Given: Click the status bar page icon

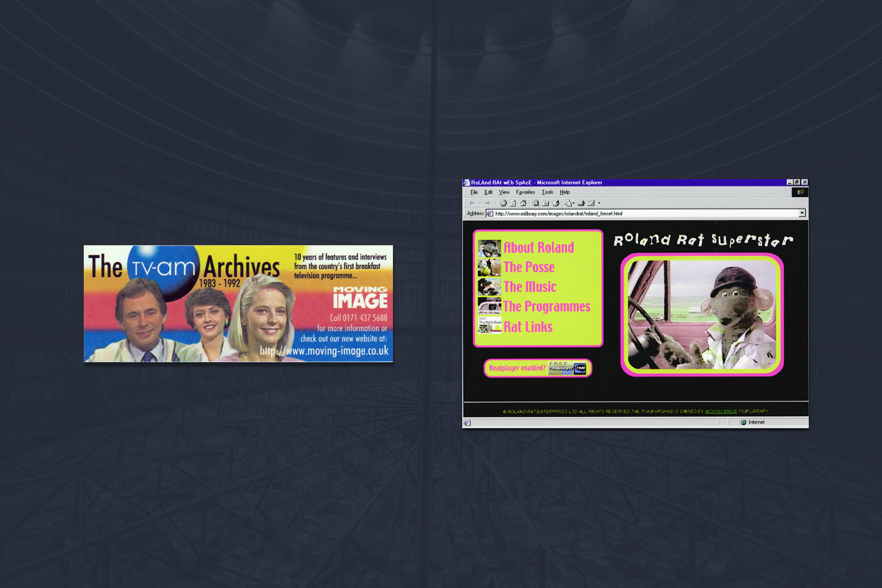Looking at the screenshot, I should (467, 423).
